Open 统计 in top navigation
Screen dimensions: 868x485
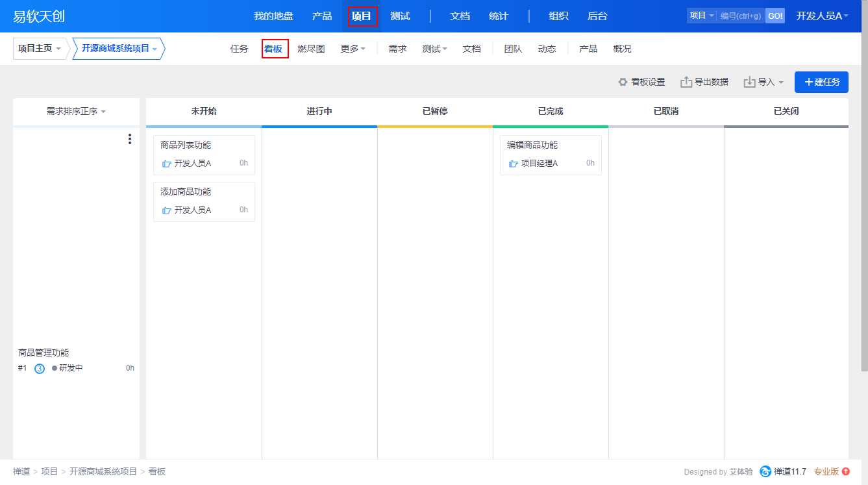(499, 16)
